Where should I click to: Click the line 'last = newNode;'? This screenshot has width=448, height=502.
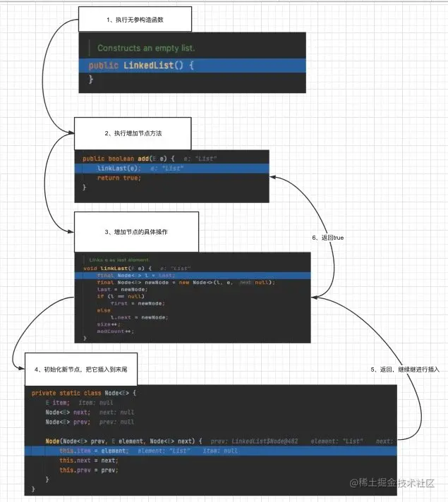tap(122, 289)
